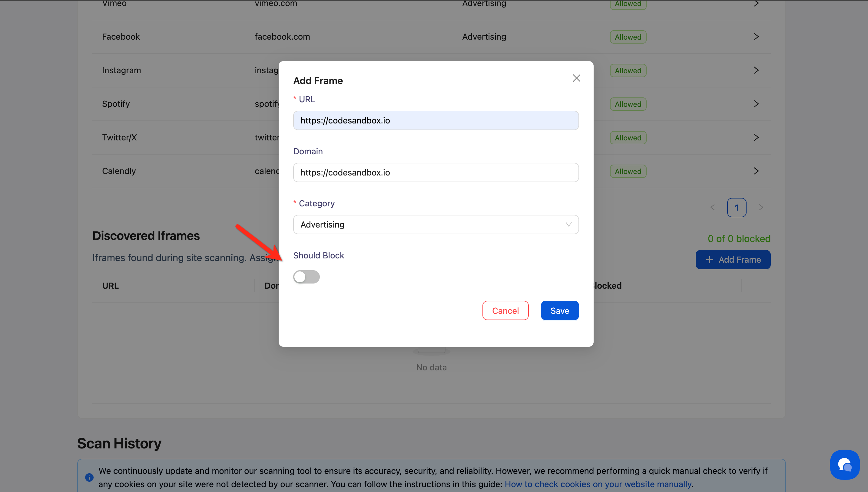Select page 1 in pagination

tap(737, 207)
